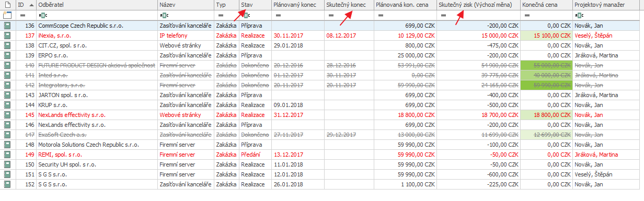Sort by Plánovaná kon. cena column header
Image resolution: width=644 pixels, height=201 pixels.
coord(406,5)
